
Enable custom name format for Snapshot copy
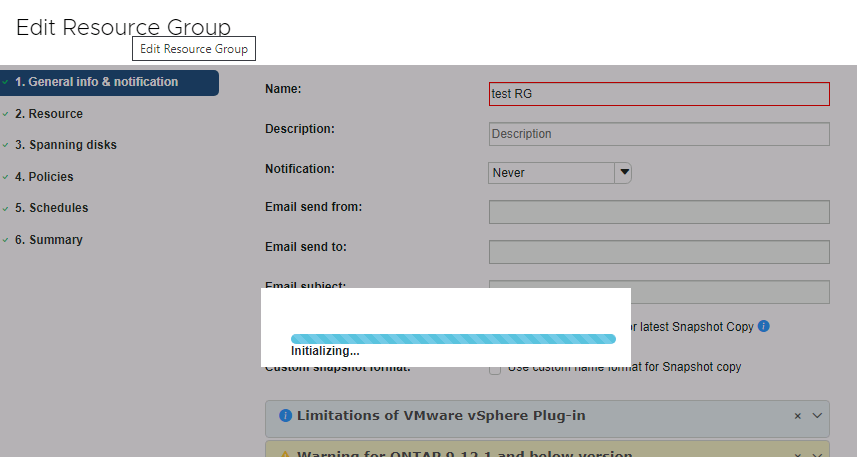pos(495,368)
